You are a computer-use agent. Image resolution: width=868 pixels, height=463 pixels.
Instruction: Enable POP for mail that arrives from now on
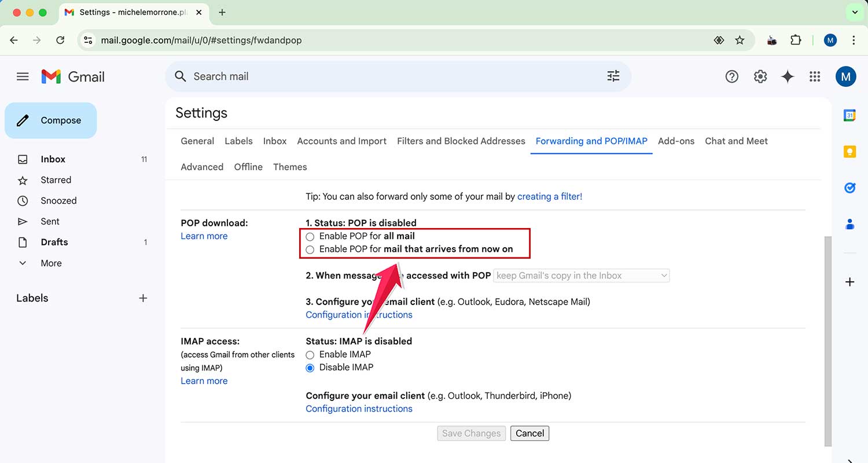(x=310, y=249)
